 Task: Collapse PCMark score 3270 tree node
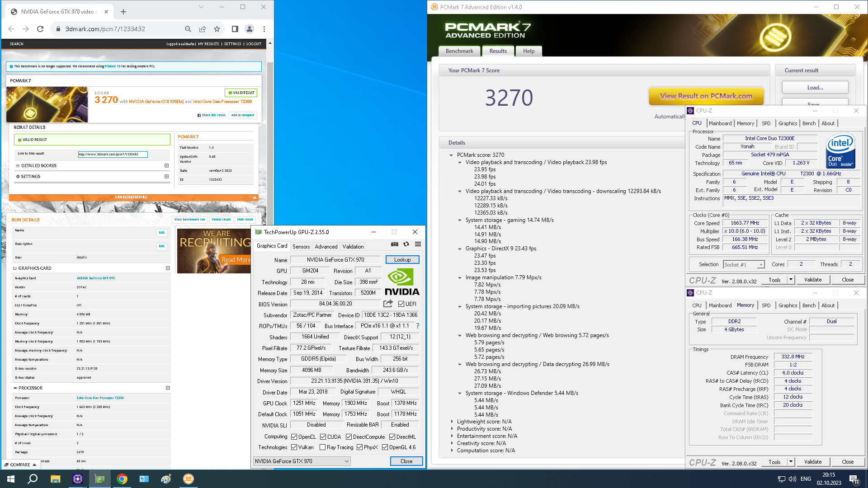click(x=451, y=155)
